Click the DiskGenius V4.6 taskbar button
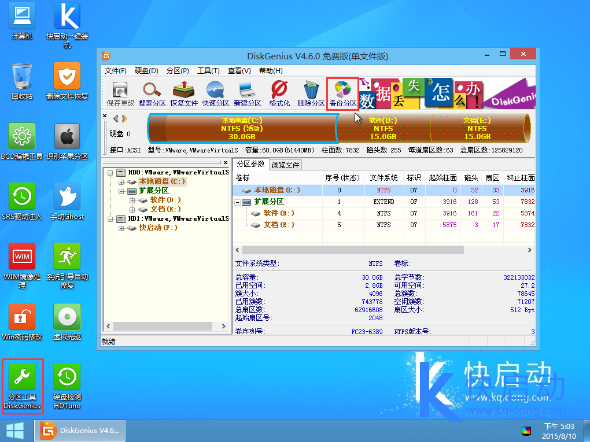Viewport: 590px width, 442px height. 81,431
